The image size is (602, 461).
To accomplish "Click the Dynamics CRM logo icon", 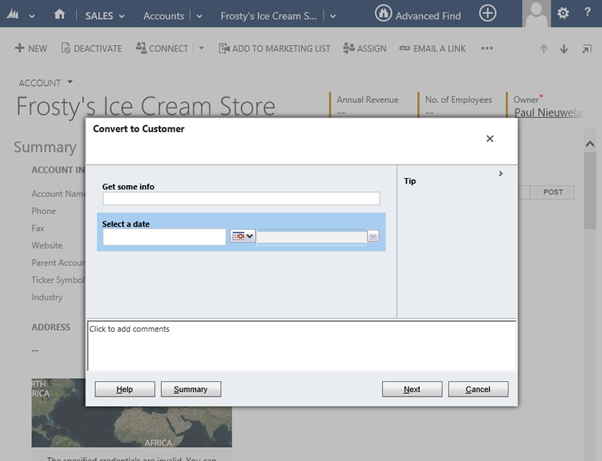I will coord(16,15).
